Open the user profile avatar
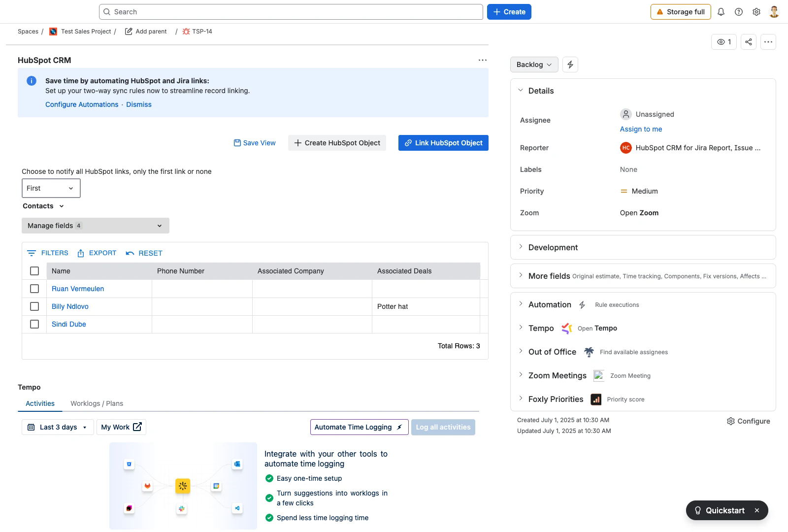 click(x=774, y=12)
